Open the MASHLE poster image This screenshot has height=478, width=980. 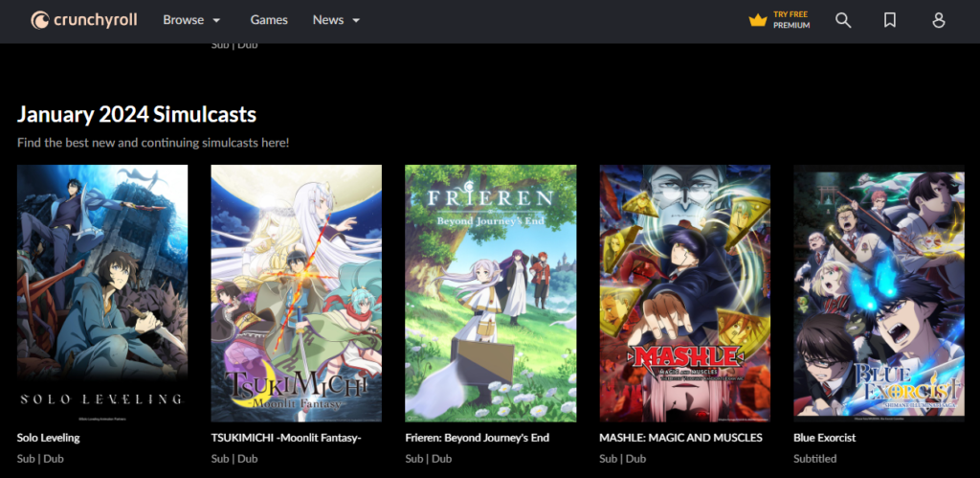tap(685, 293)
